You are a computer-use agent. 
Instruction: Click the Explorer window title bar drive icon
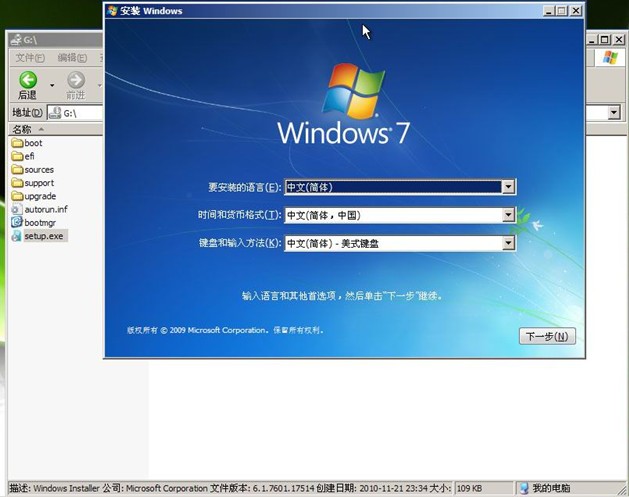(x=16, y=40)
